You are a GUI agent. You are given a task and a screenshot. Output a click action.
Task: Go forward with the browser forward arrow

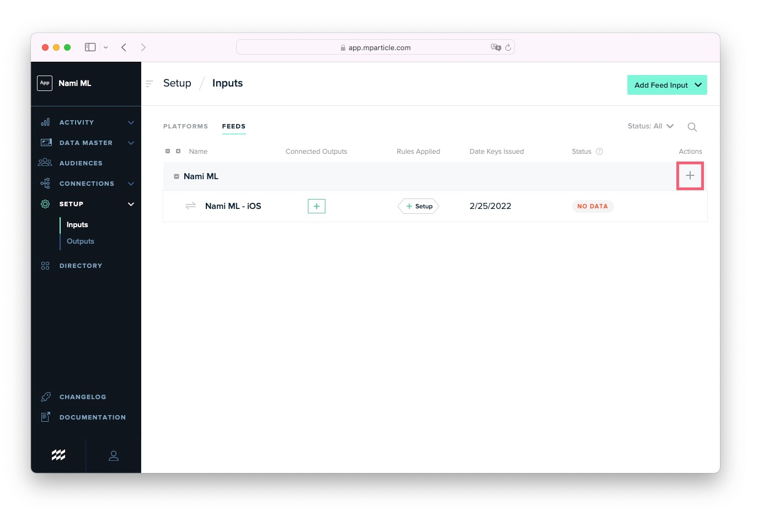[143, 47]
